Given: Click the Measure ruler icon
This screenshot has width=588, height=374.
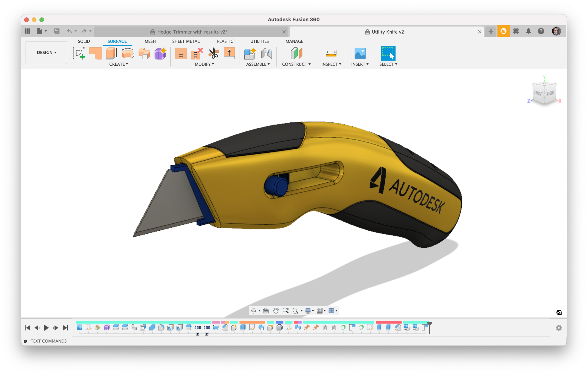Looking at the screenshot, I should point(331,53).
